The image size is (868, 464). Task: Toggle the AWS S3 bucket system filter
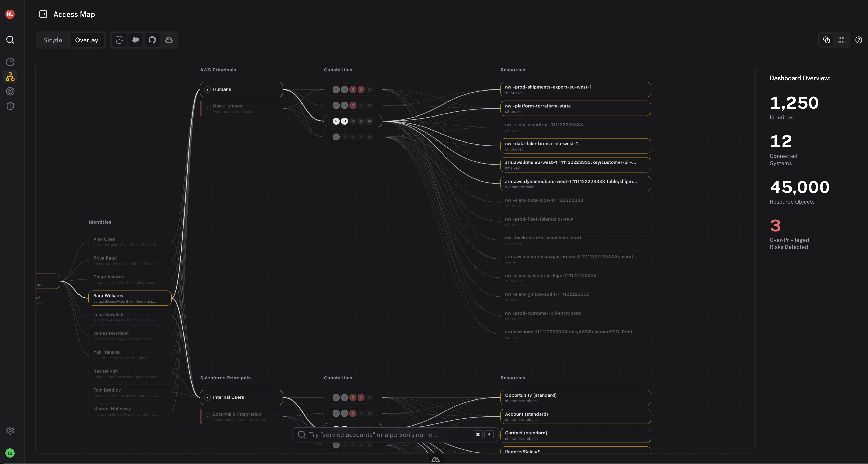pos(119,40)
